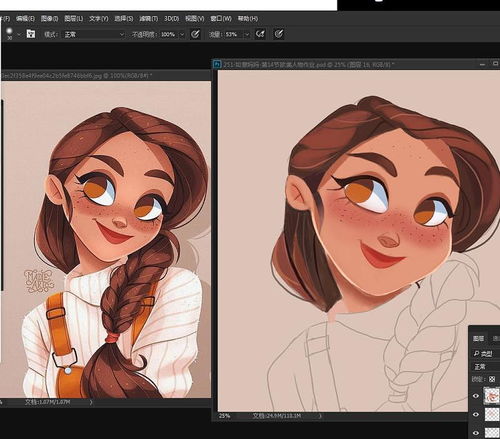Expand the brush preset picker arrow
Viewport: 500px width, 439px height.
pyautogui.click(x=19, y=34)
